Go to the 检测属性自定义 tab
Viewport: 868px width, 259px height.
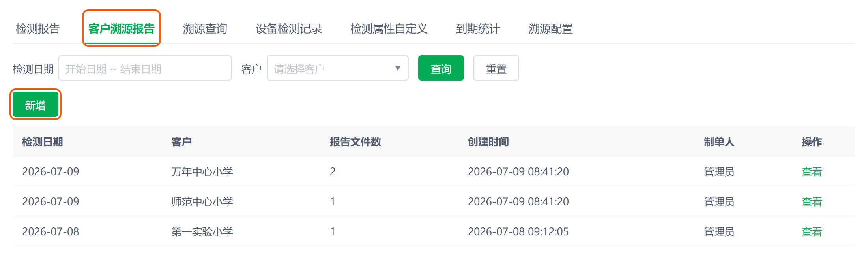[x=389, y=29]
